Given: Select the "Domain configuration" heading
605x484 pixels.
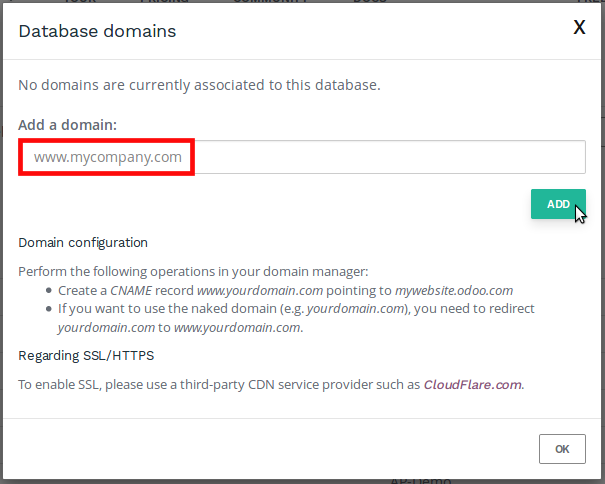Looking at the screenshot, I should pyautogui.click(x=83, y=242).
